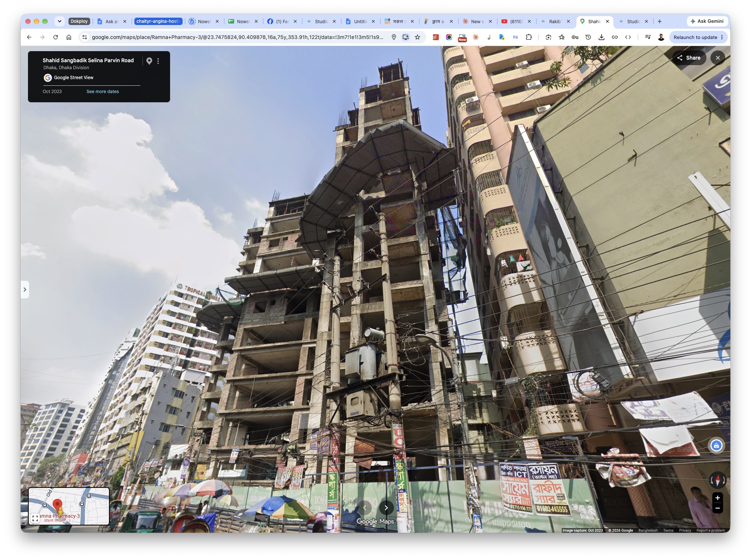Install app icon in address bar
Screen dimensions: 751x560
[405, 37]
